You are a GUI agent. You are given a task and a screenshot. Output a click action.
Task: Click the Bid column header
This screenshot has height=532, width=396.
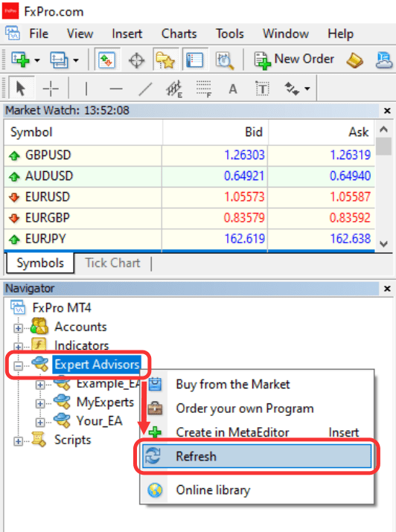(x=215, y=132)
